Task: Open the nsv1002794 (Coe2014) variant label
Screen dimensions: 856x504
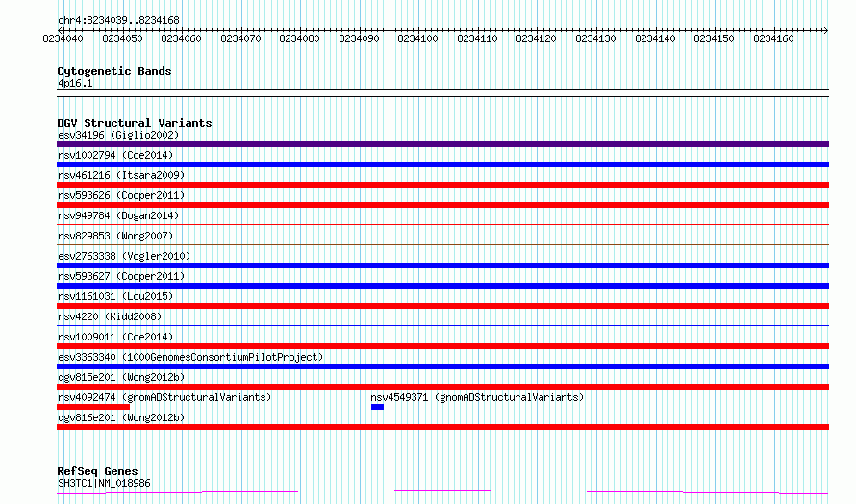Action: (115, 155)
